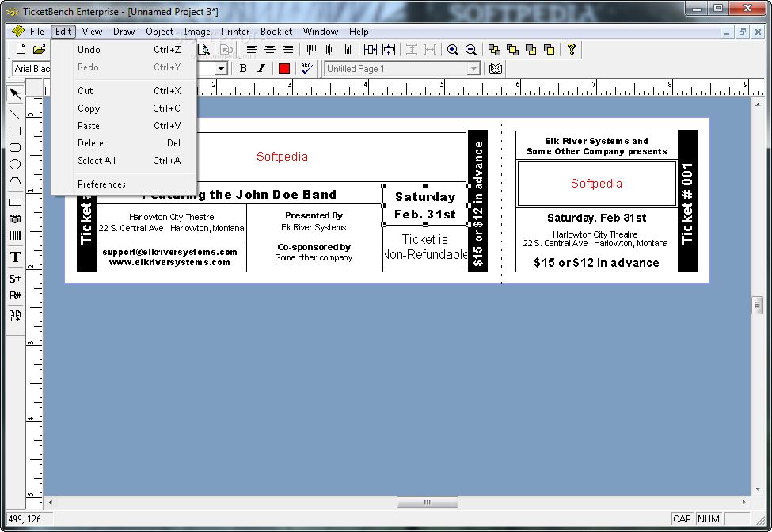Click the duplicate pages tool in left toolbar
This screenshot has height=532, width=772.
[x=15, y=315]
